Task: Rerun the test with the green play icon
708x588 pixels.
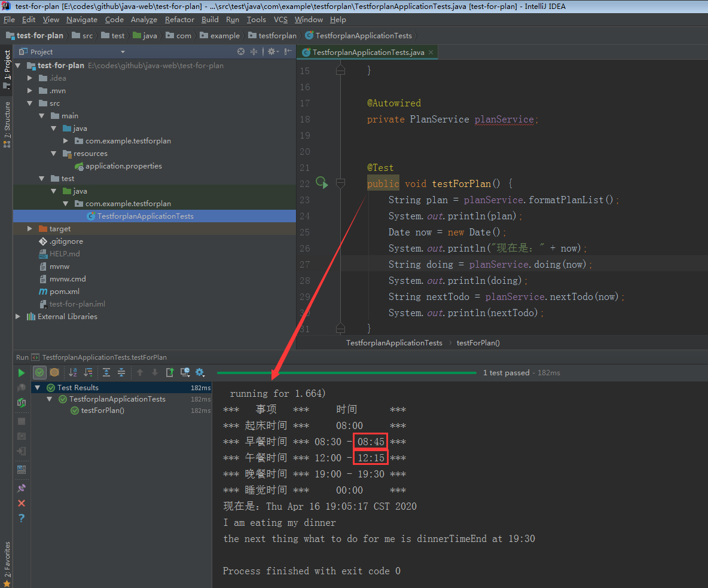Action: coord(21,373)
